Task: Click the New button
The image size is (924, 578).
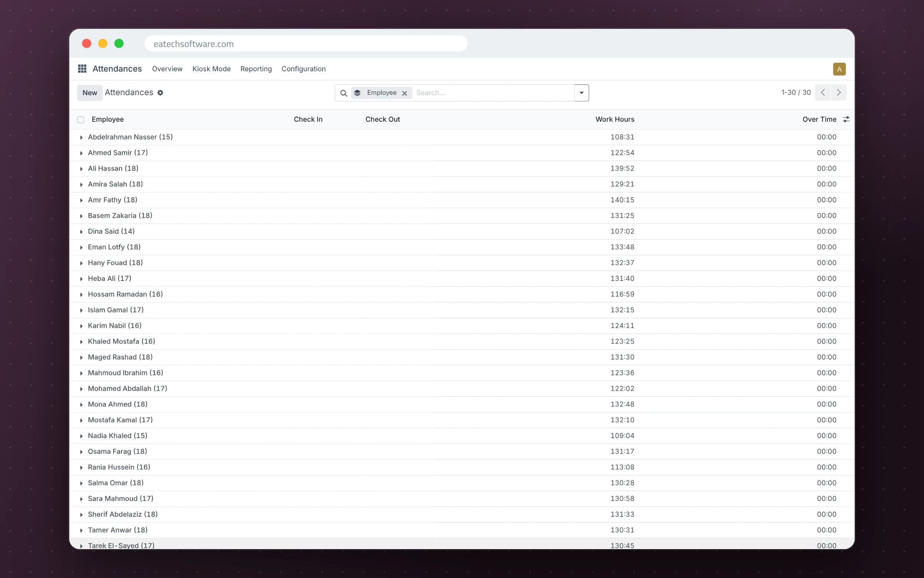Action: [90, 93]
